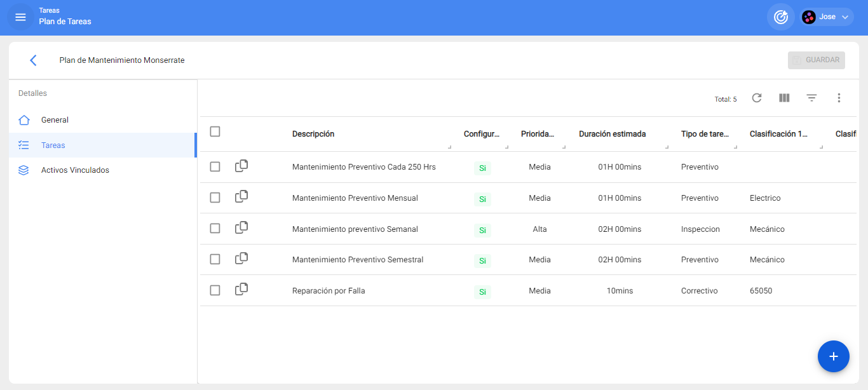This screenshot has height=390, width=868.
Task: Expand the Jose user account dropdown
Action: click(827, 17)
